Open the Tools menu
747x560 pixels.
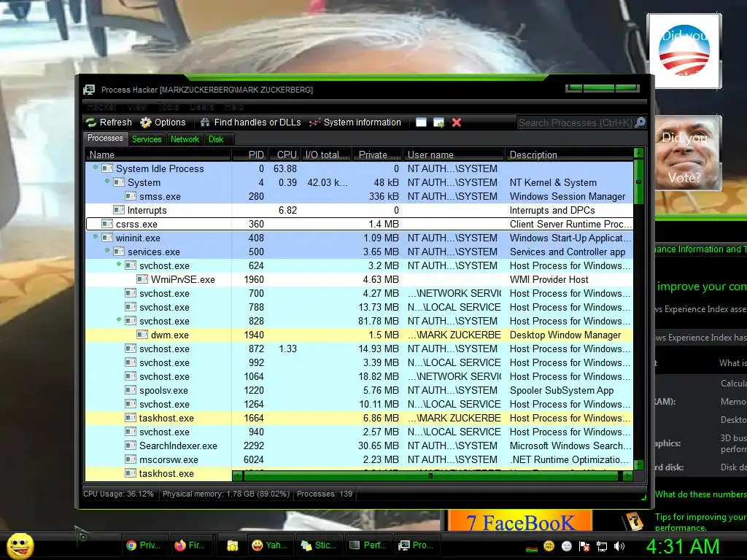pos(169,106)
